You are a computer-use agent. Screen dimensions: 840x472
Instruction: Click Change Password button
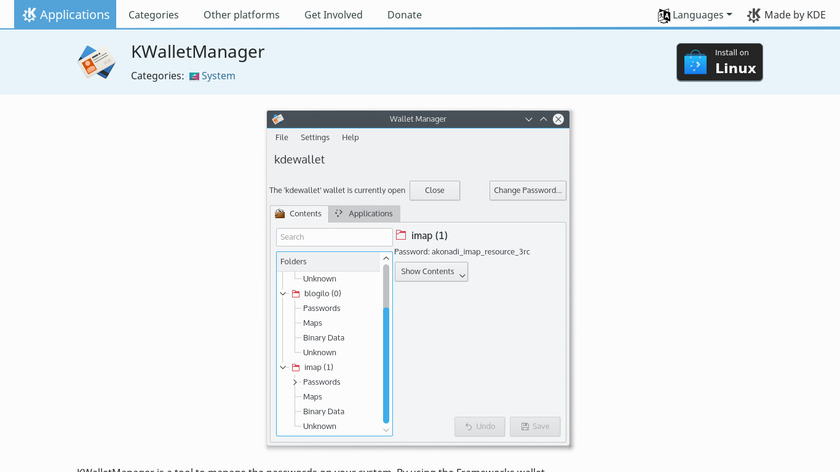tap(528, 190)
